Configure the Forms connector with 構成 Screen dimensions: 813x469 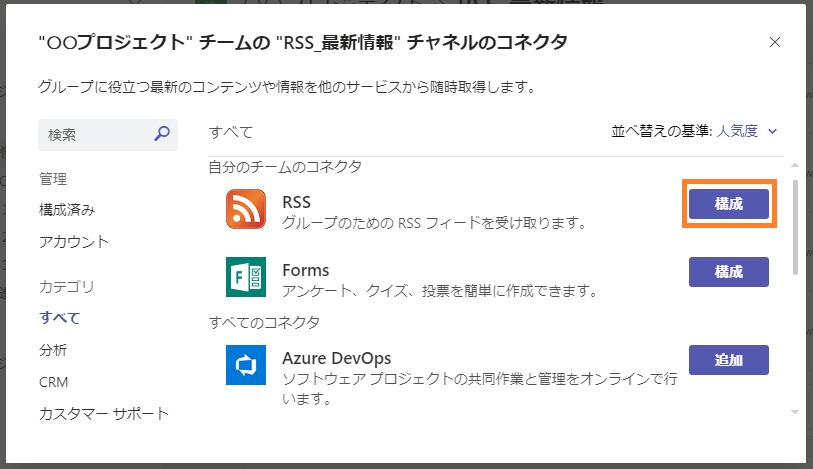pyautogui.click(x=728, y=272)
